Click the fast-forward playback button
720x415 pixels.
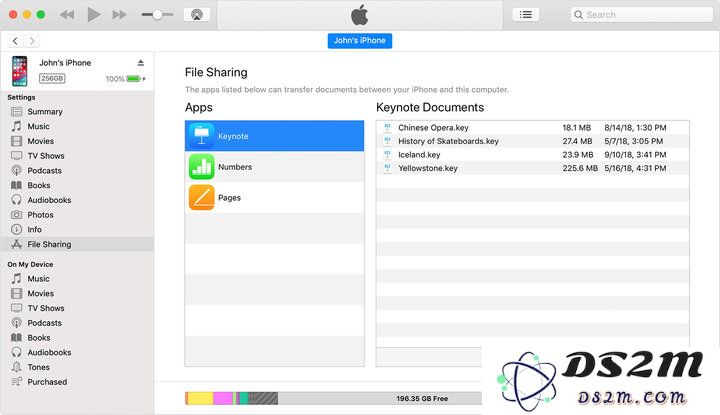pyautogui.click(x=119, y=15)
